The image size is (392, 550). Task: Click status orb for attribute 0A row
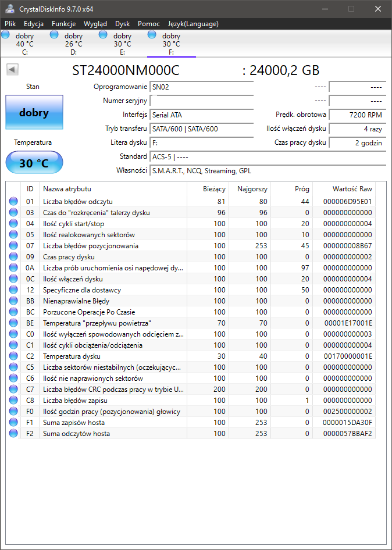point(13,267)
